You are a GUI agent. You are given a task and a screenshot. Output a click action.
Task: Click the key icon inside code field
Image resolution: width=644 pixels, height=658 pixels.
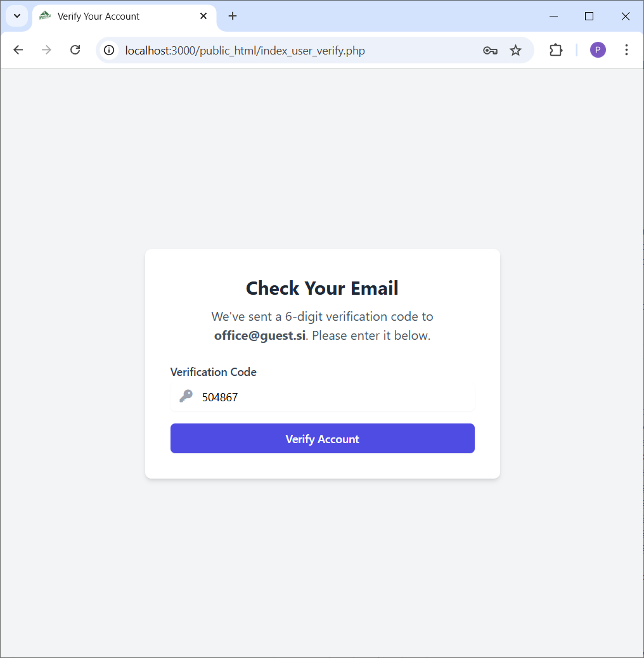coord(186,396)
